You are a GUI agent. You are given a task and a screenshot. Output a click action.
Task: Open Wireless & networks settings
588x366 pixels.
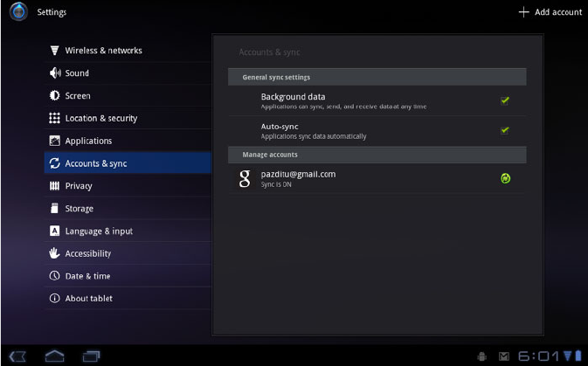[x=103, y=51]
